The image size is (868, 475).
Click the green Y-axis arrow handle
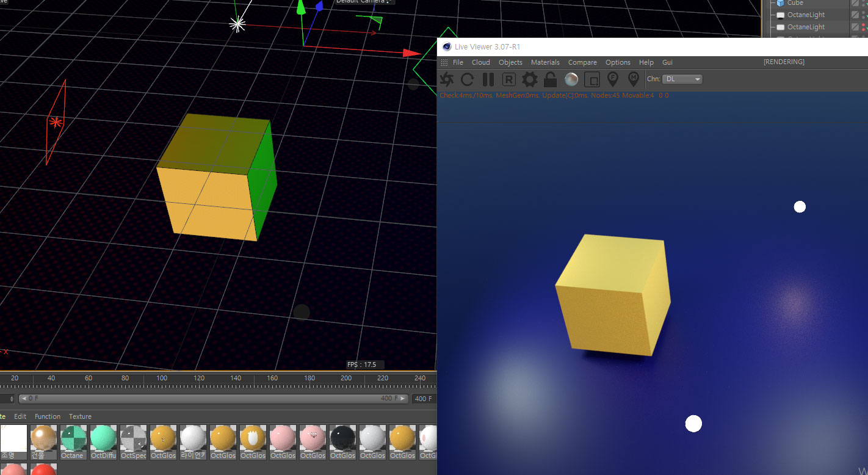click(x=300, y=7)
